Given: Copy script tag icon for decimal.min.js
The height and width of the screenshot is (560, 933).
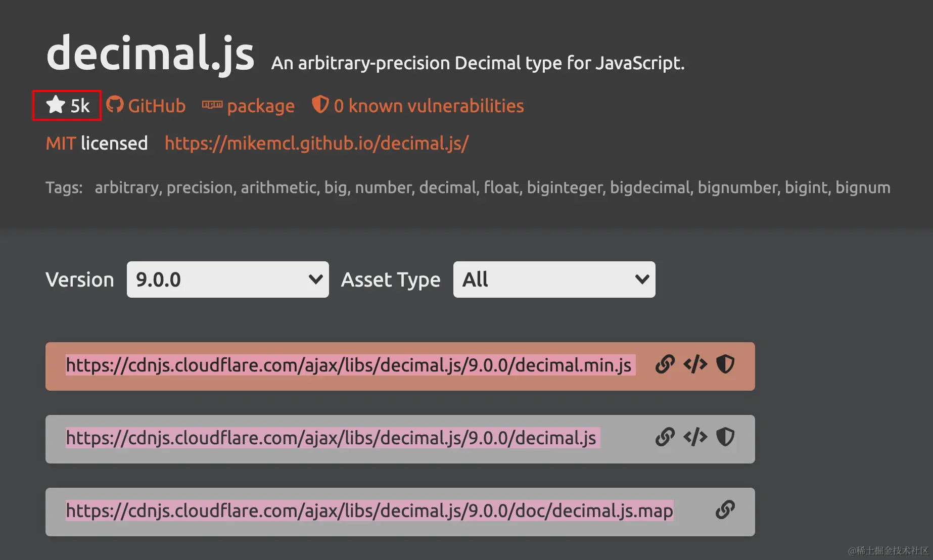Looking at the screenshot, I should pos(695,364).
